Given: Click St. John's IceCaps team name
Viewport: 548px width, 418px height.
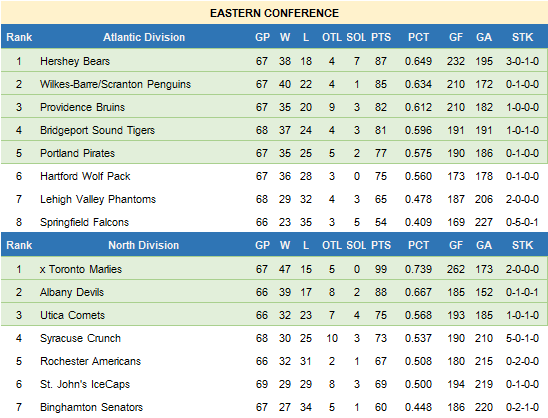Looking at the screenshot, I should 85,384.
